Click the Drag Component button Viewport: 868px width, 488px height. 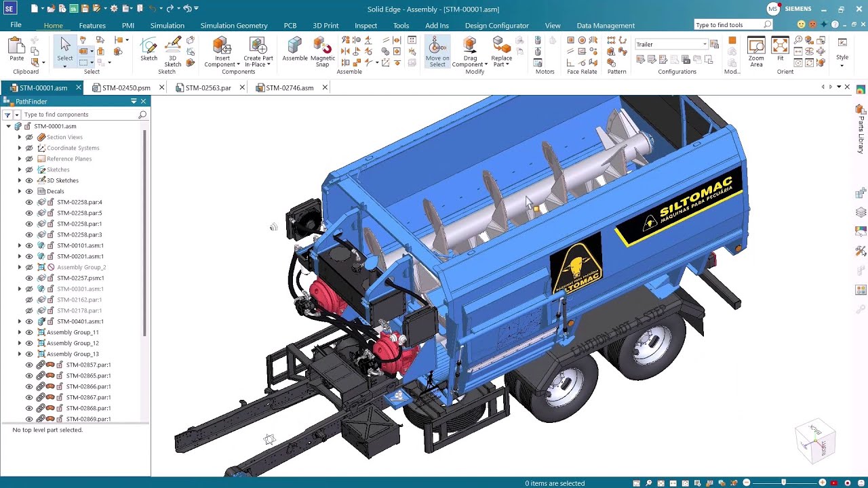(469, 52)
